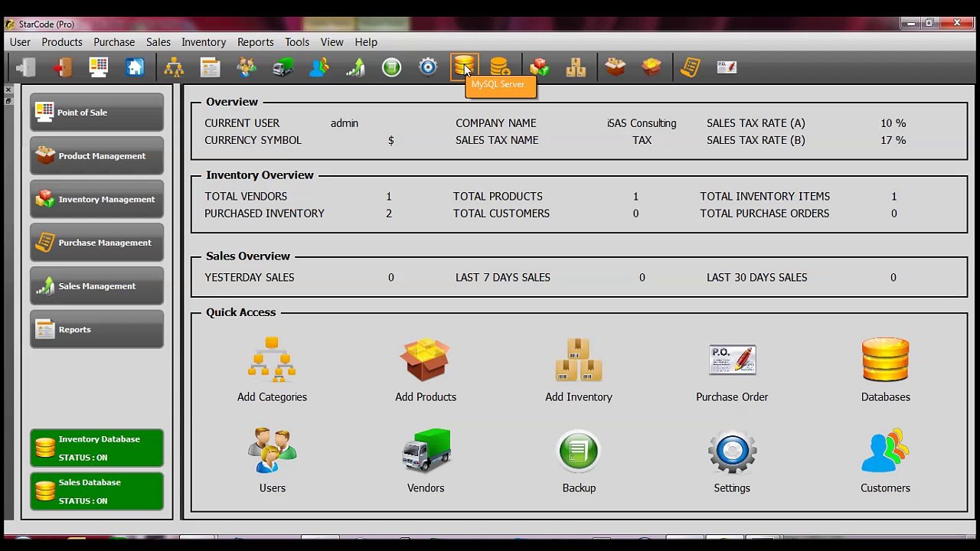The height and width of the screenshot is (551, 980).
Task: Open the Point of Sale grid toolbar icon
Action: pos(99,67)
